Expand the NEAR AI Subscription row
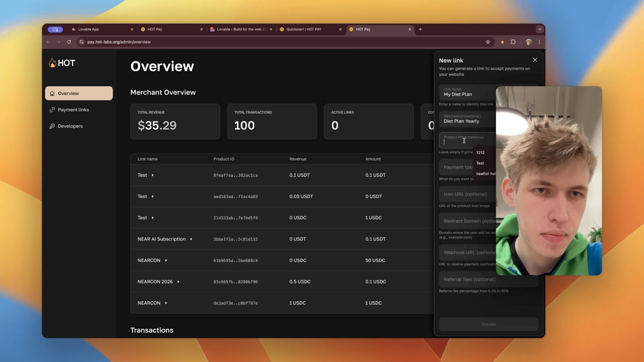This screenshot has width=644, height=362. pyautogui.click(x=191, y=239)
